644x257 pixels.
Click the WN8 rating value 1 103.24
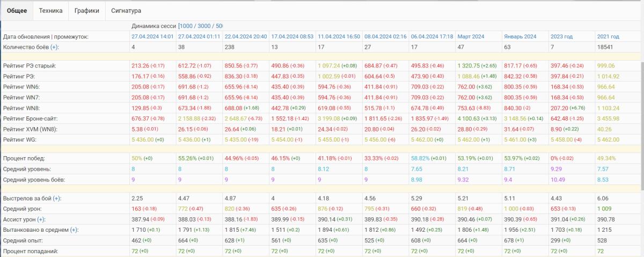(x=608, y=107)
